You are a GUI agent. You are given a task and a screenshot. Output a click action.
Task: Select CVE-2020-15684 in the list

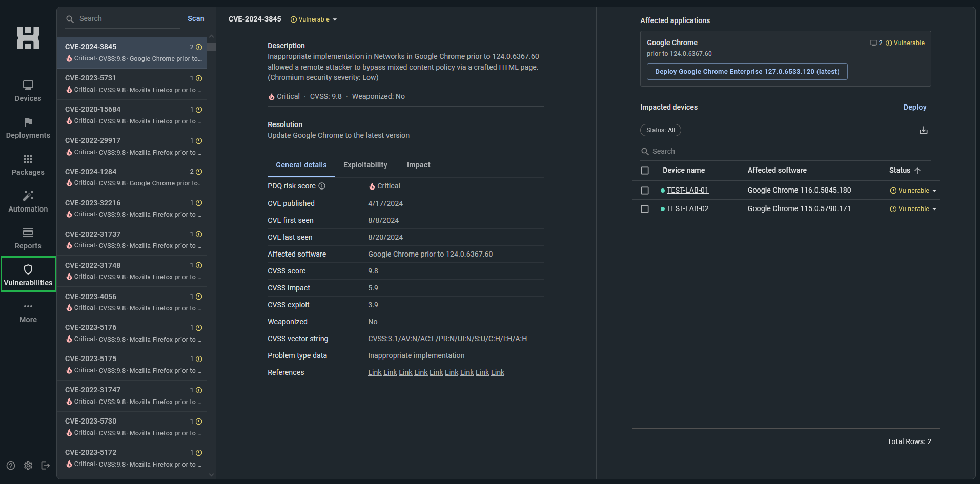tap(132, 115)
